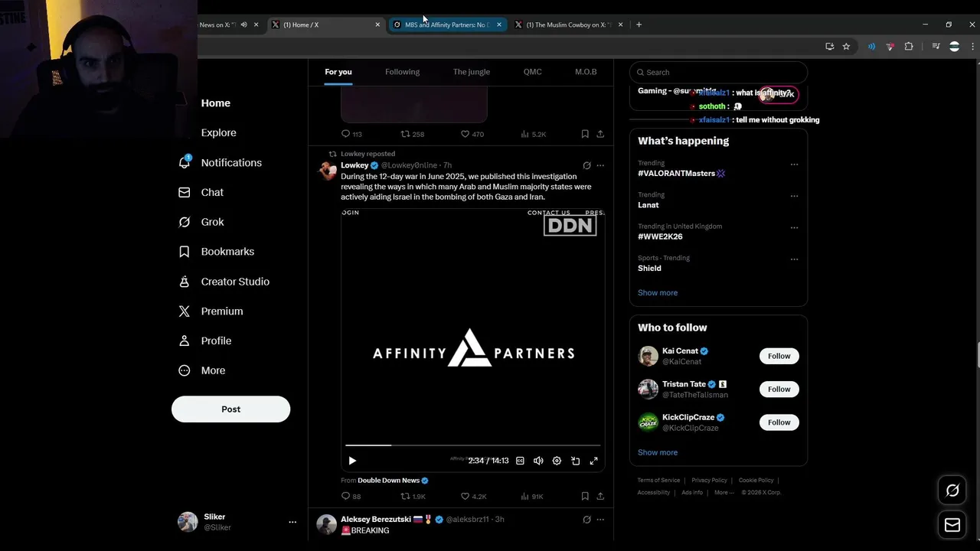This screenshot has width=980, height=551.
Task: Open a new browser tab
Action: 639,24
